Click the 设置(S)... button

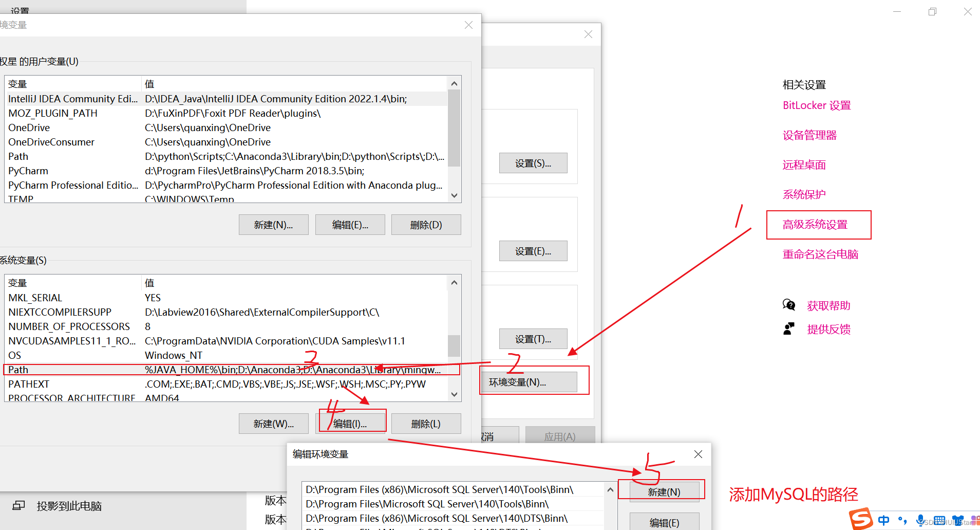pyautogui.click(x=533, y=163)
